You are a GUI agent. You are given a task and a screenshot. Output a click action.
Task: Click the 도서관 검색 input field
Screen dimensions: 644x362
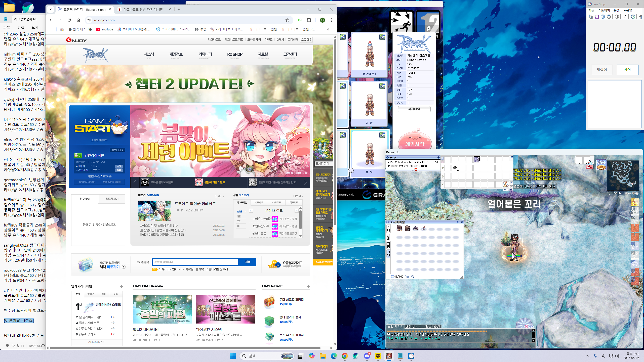(x=196, y=262)
